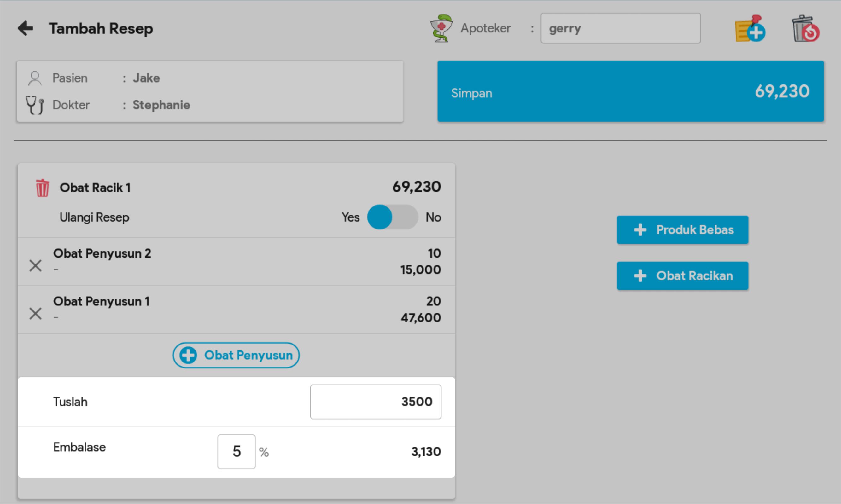Select the Obat Penyusun 1 row
The image size is (841, 504).
[x=238, y=310]
